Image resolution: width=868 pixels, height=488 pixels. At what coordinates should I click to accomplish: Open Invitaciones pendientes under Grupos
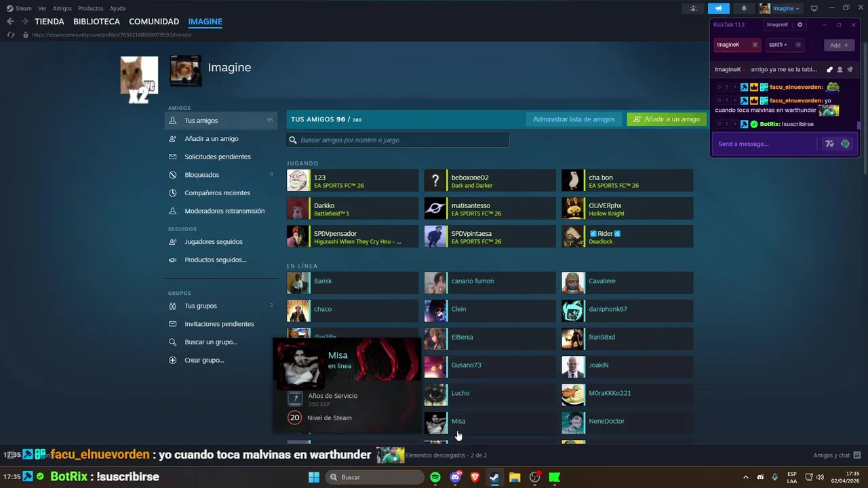pyautogui.click(x=221, y=324)
